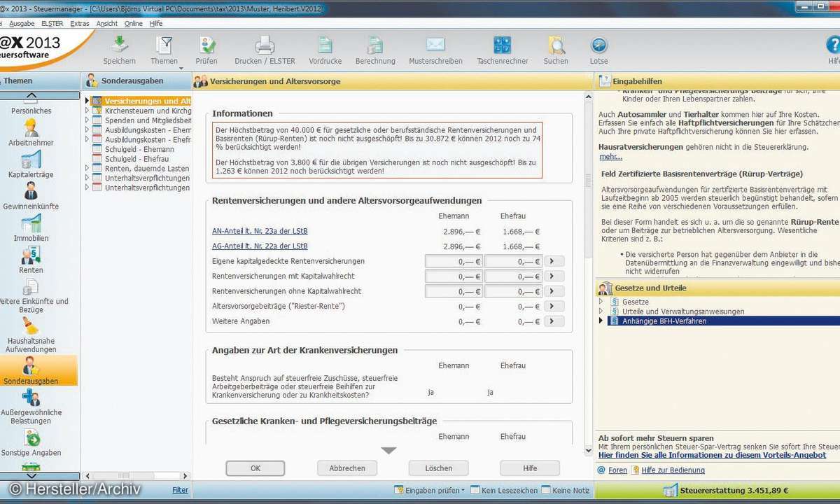Screen dimensions: 840x504
Task: Open the Hilfe menu in menu bar
Action: click(155, 23)
